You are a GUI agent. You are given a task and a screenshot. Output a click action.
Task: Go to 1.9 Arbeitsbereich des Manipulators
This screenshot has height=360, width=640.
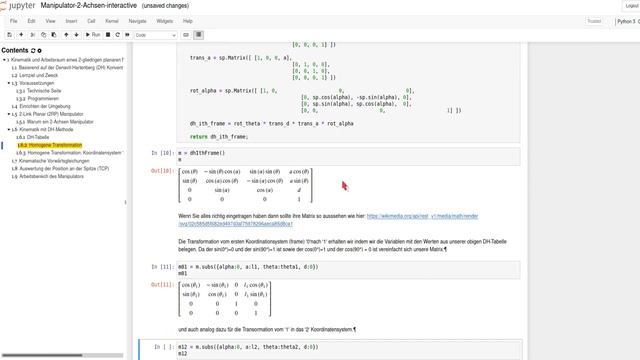48,177
